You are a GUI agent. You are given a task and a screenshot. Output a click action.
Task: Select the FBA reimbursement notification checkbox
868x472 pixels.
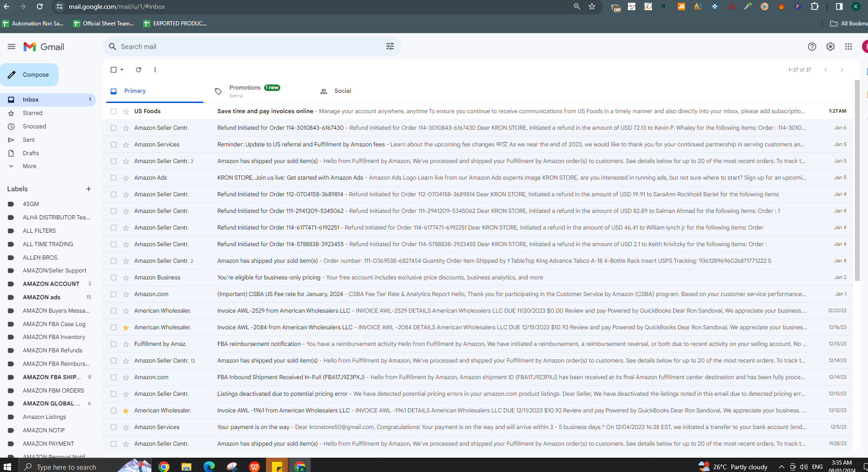[114, 344]
